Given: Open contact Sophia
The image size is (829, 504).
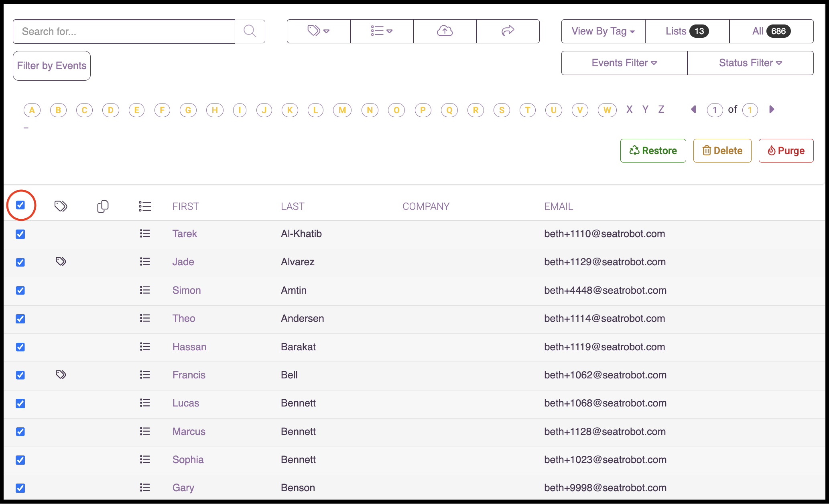Looking at the screenshot, I should click(x=188, y=459).
